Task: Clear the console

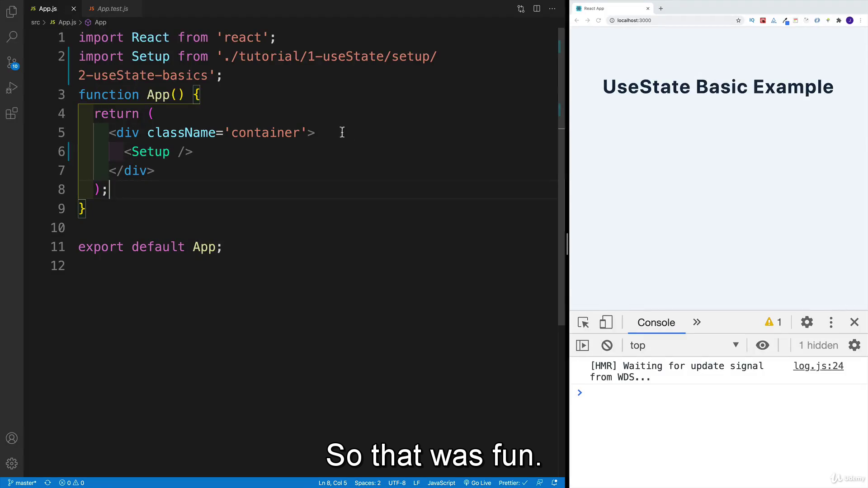Action: click(x=607, y=345)
